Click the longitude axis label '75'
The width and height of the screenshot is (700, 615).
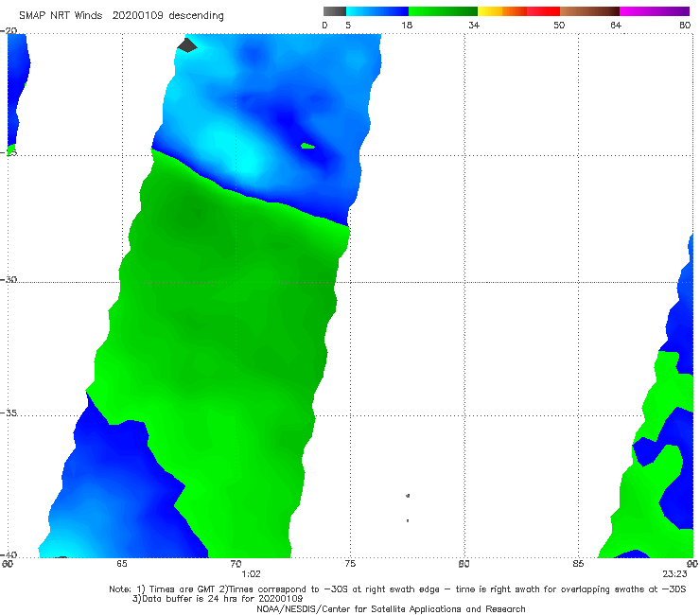(350, 564)
